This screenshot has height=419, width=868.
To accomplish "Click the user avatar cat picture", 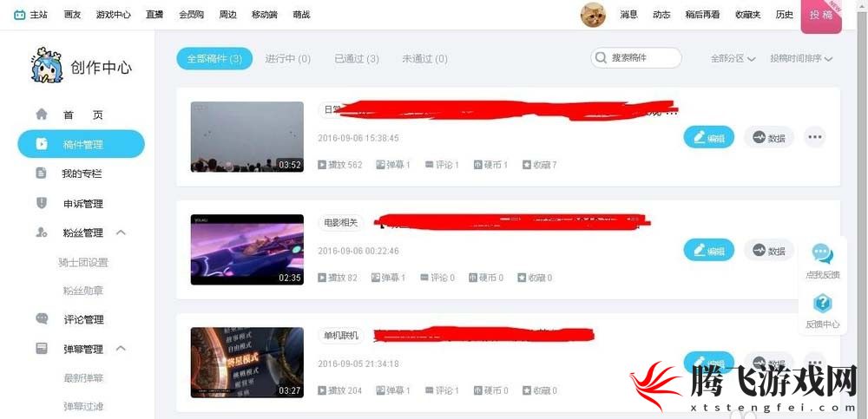I will click(x=593, y=15).
